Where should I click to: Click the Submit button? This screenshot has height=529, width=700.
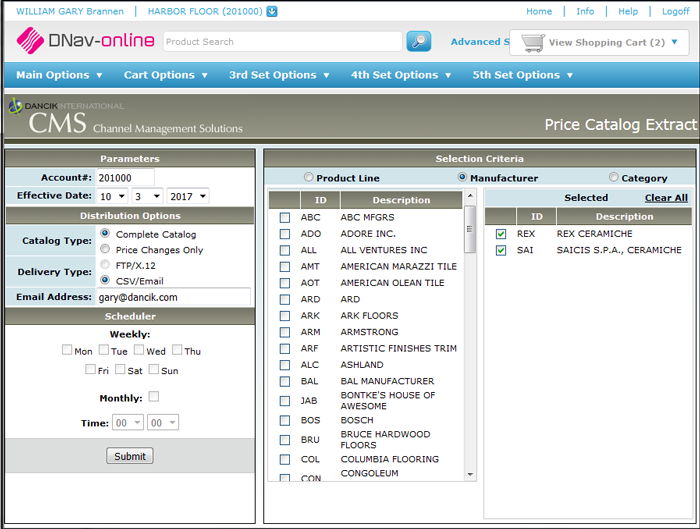[130, 456]
